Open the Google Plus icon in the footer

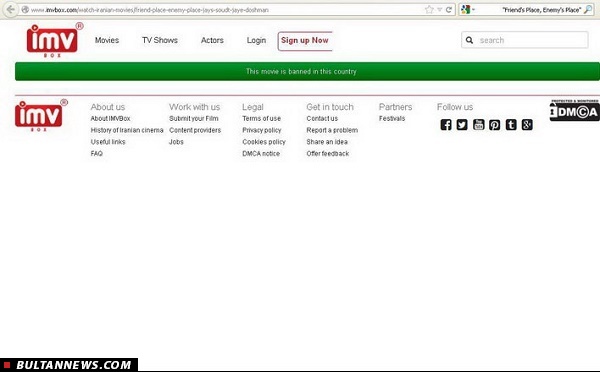[x=527, y=124]
